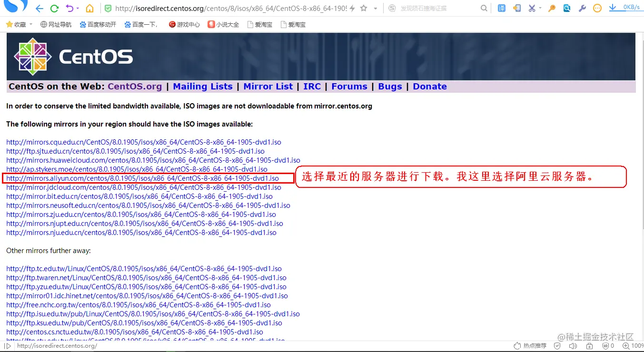Download from the mirror.jdcloud.com link
Screen dimensions: 644x352
coord(144,187)
